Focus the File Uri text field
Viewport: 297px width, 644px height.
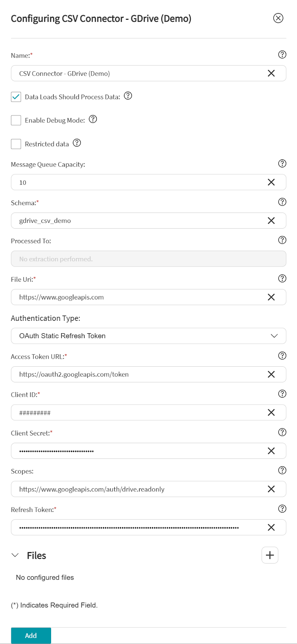(137, 297)
